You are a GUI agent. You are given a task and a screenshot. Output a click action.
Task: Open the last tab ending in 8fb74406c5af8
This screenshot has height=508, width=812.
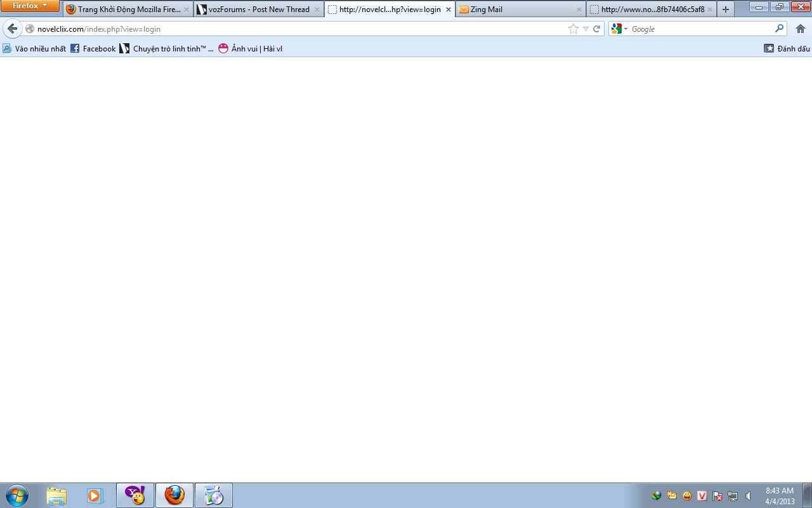[x=652, y=10]
